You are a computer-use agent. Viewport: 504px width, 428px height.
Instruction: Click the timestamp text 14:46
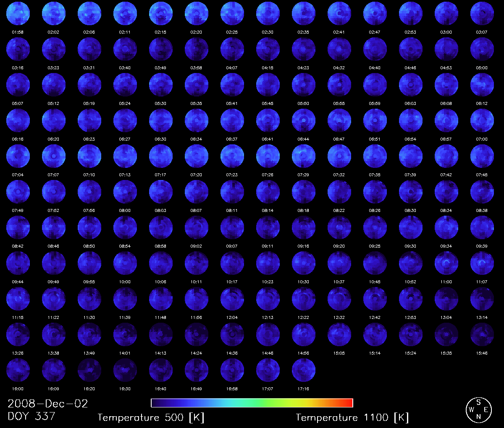point(268,353)
